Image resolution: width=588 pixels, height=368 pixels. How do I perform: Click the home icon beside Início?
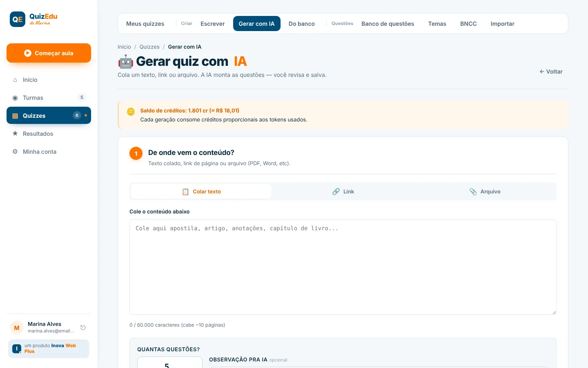15,80
